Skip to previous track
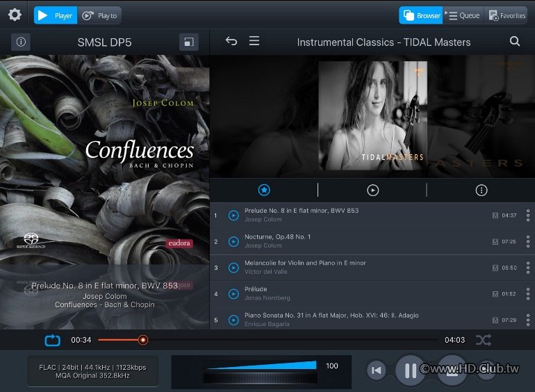Viewport: 535px width, 392px height. pyautogui.click(x=376, y=370)
